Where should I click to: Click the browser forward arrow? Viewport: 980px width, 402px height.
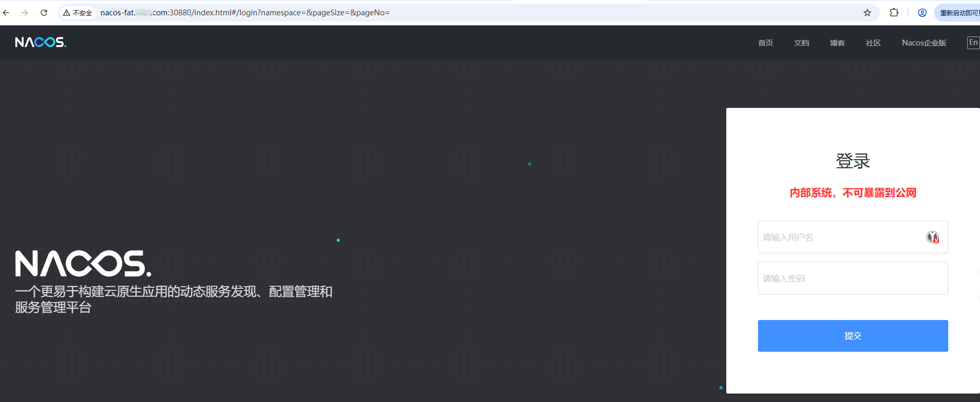click(x=25, y=13)
